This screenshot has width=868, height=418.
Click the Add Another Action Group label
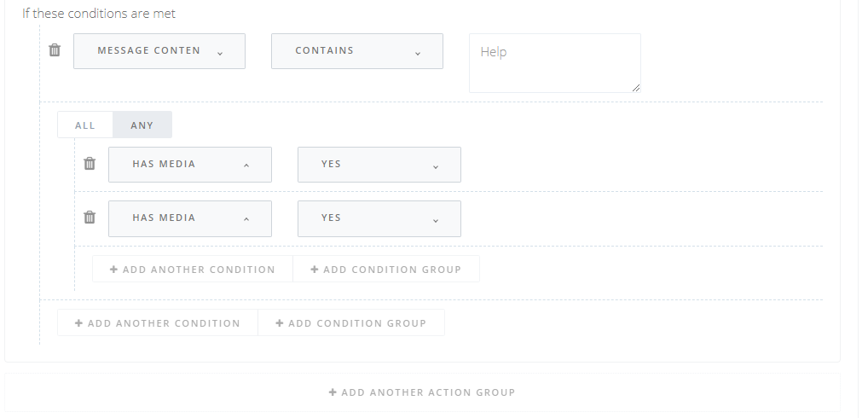pyautogui.click(x=428, y=392)
